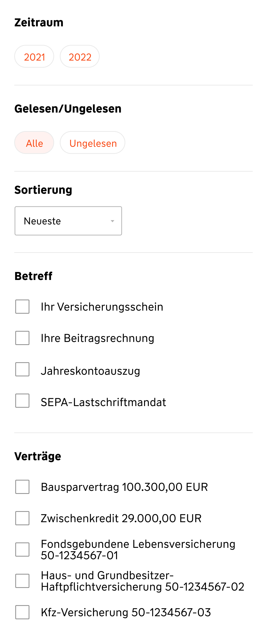Viewport: 267px width, 644px height.
Task: Toggle Zwischenkredit 29.000,00 EUR checkbox
Action: click(23, 518)
